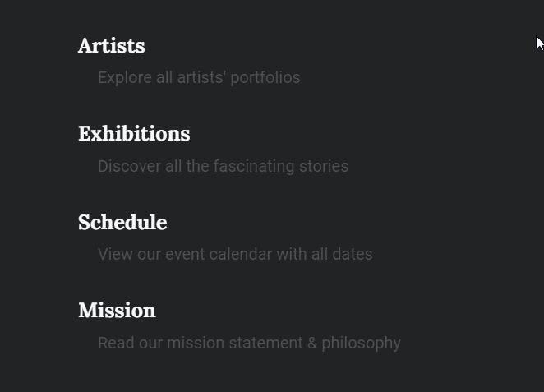Click "Discover all the fascinating stories" text
544x392 pixels.
223,167
